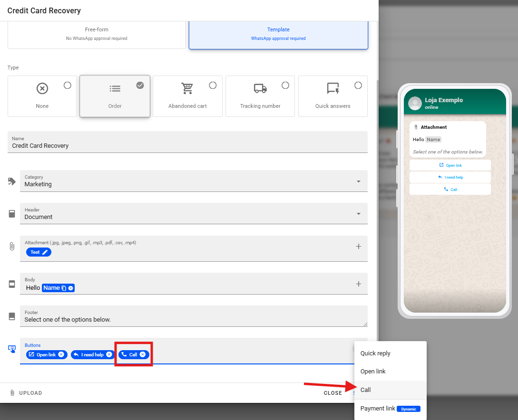The image size is (518, 420).
Task: Choose the Tracking number type
Action: (x=260, y=96)
